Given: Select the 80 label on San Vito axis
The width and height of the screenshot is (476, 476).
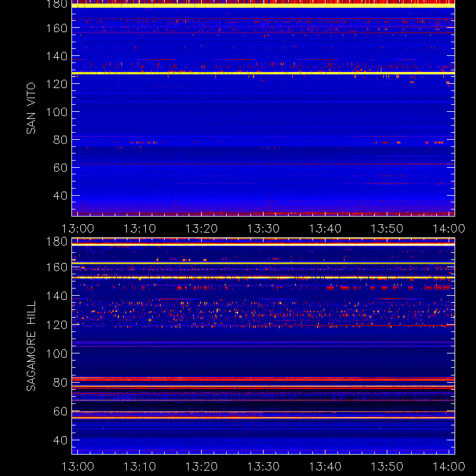Looking at the screenshot, I should (61, 140).
